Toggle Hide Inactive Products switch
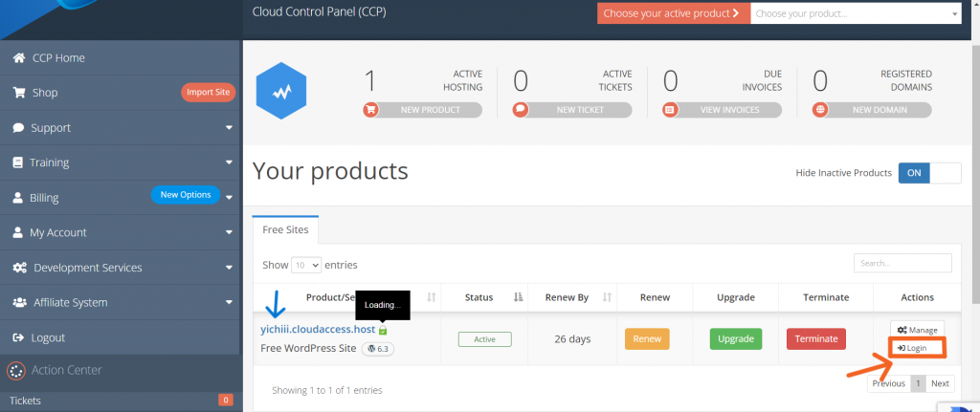 pos(929,173)
